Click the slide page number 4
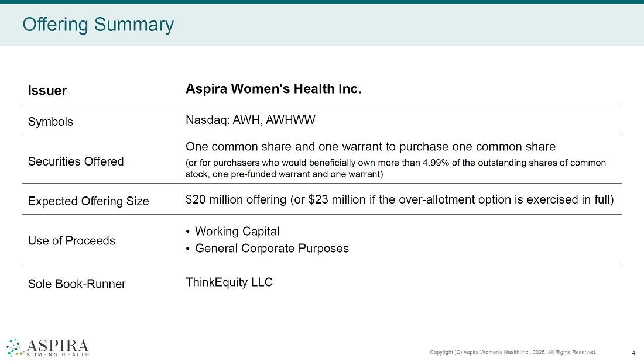Screen dimensions: 644x362 [634, 352]
